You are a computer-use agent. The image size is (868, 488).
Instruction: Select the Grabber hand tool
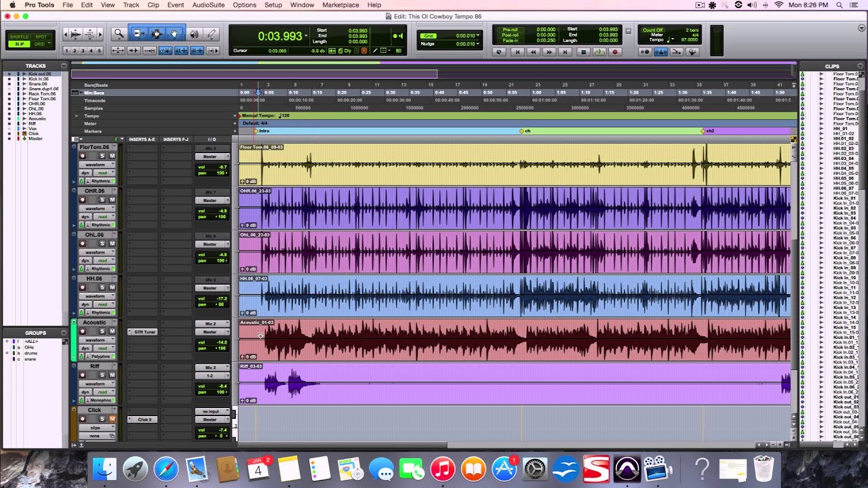pyautogui.click(x=174, y=34)
